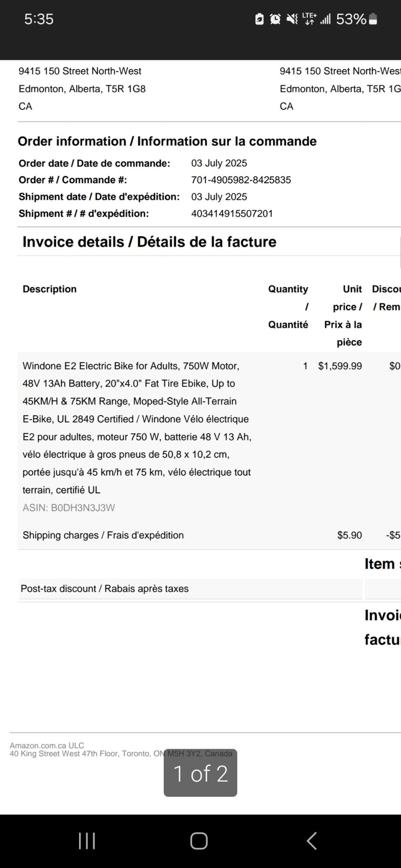Tap the ASIN B0DH3N3J3W text

click(x=69, y=508)
